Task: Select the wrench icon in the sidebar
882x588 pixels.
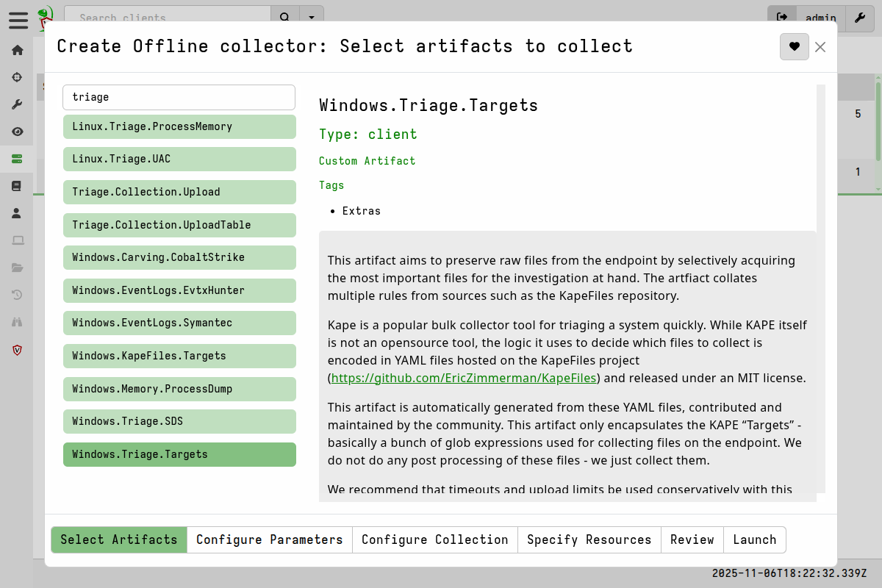Action: (17, 104)
